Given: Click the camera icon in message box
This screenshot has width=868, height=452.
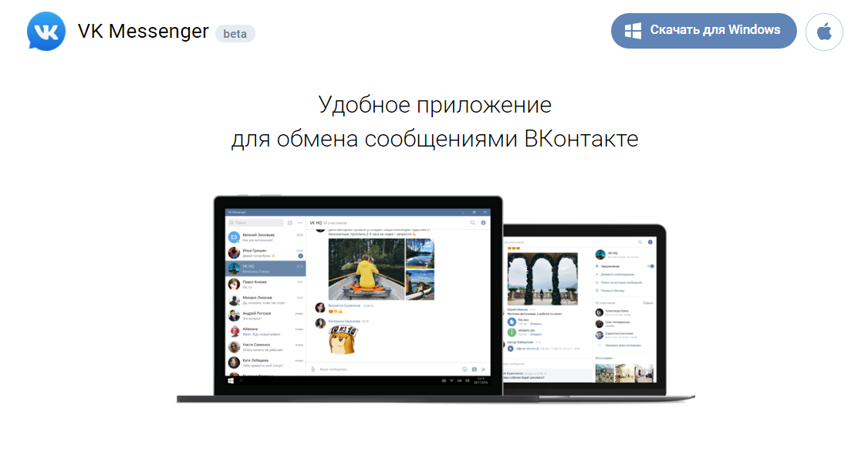Looking at the screenshot, I should (475, 369).
